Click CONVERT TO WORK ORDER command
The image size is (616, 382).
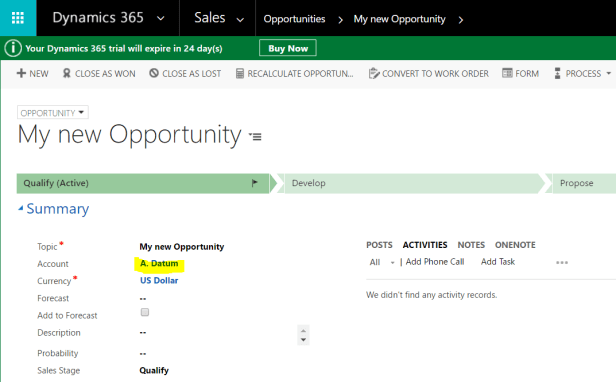pos(435,73)
